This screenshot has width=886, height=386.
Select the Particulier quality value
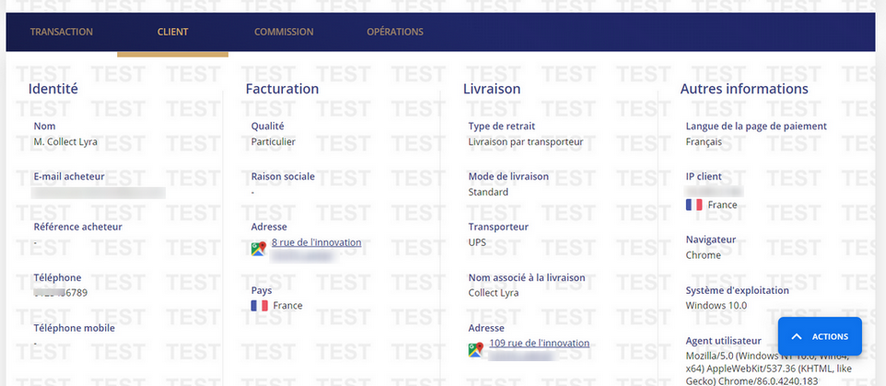coord(273,142)
